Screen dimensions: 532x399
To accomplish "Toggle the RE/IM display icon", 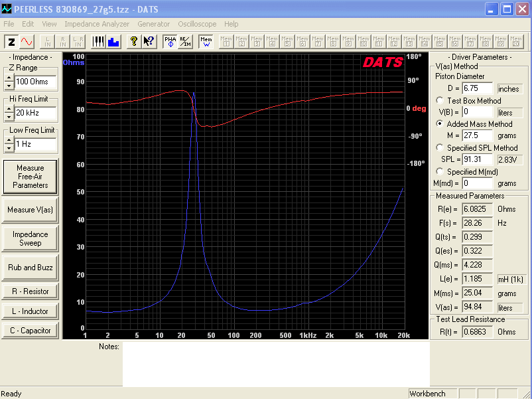I will pos(185,41).
